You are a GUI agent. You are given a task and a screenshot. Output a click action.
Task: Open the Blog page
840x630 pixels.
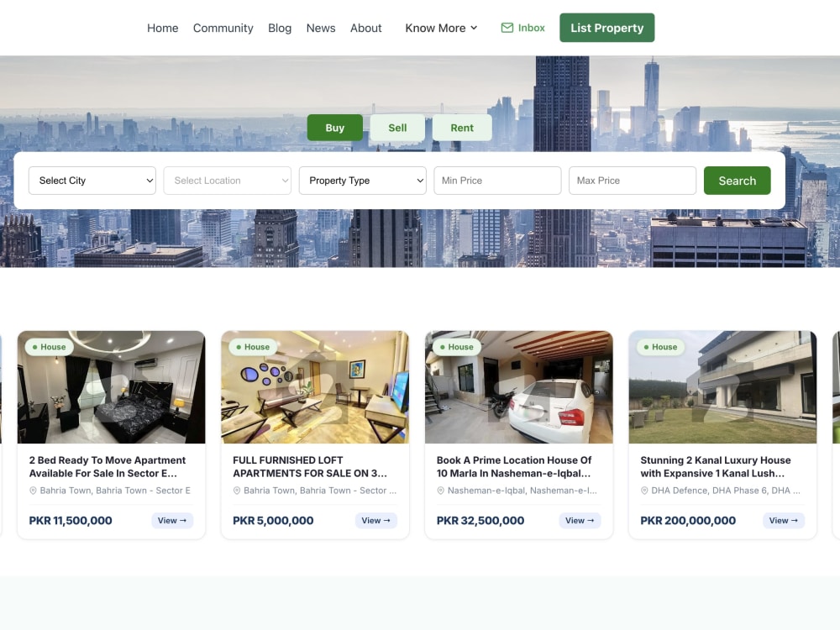280,28
